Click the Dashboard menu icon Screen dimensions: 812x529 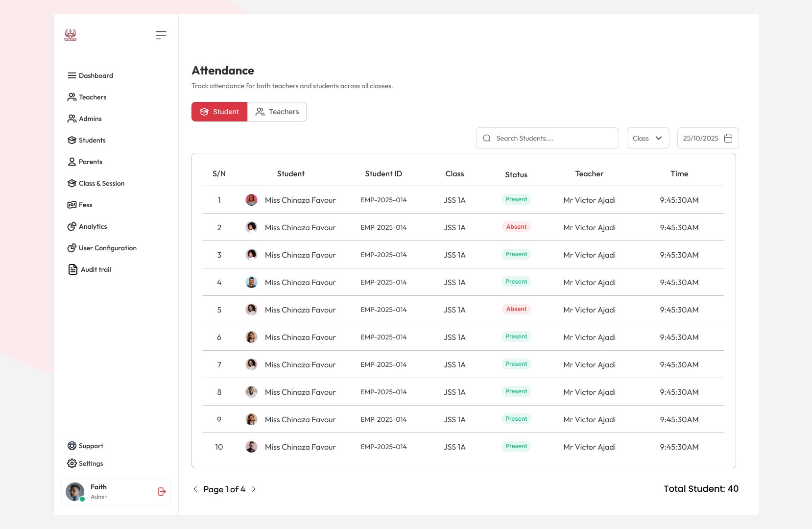(72, 75)
